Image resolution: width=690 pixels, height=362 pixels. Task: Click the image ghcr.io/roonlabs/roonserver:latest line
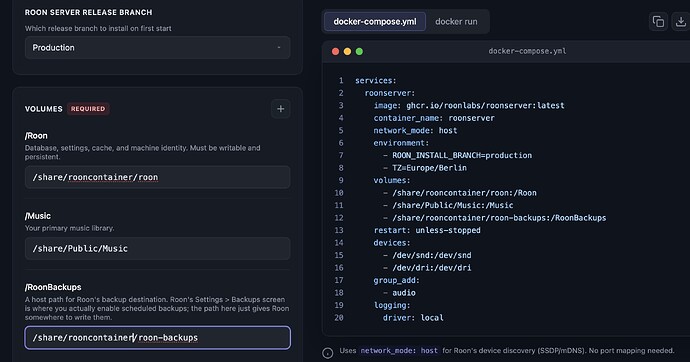469,106
